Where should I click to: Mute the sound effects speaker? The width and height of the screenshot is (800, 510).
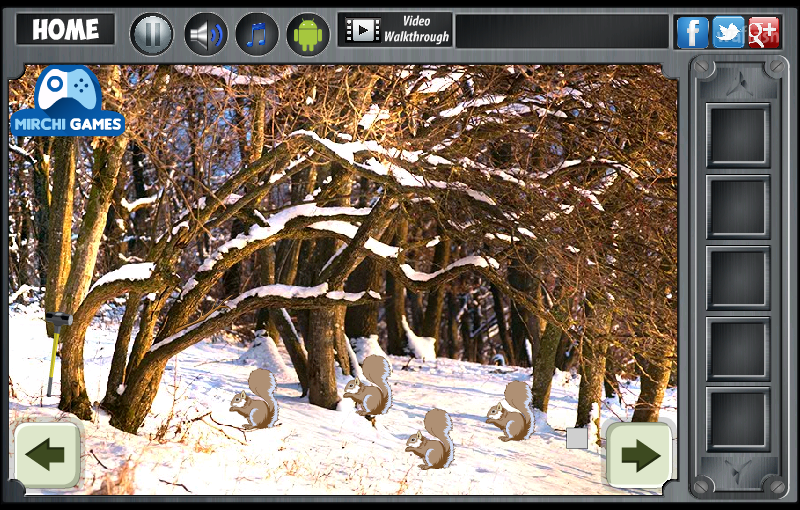[206, 34]
